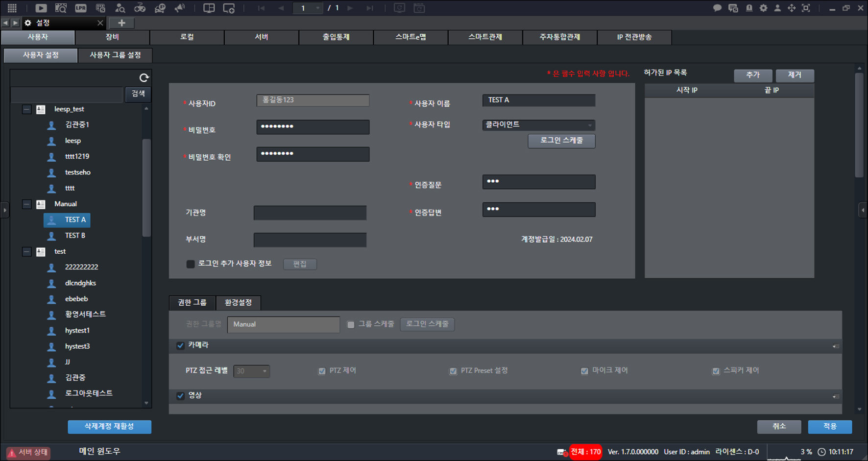The height and width of the screenshot is (461, 868).
Task: Toggle the 마이크 제어 checkbox
Action: [584, 371]
